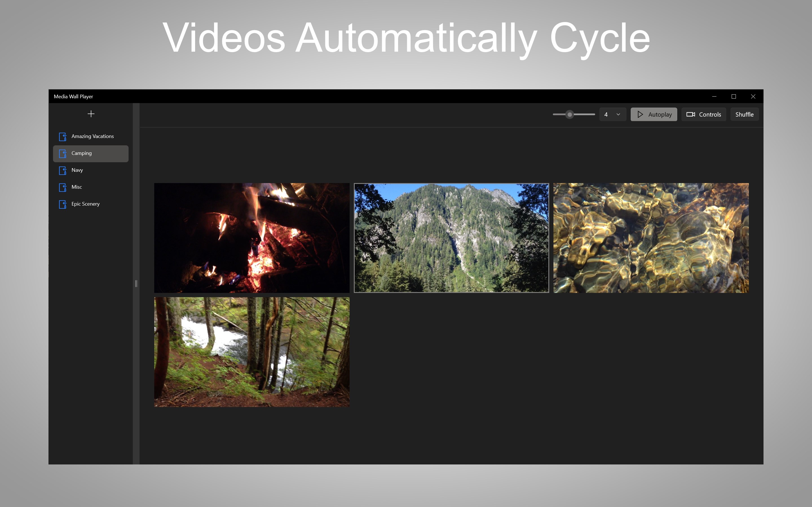This screenshot has width=812, height=507.
Task: Maximize the Media Wall Player window
Action: 734,97
